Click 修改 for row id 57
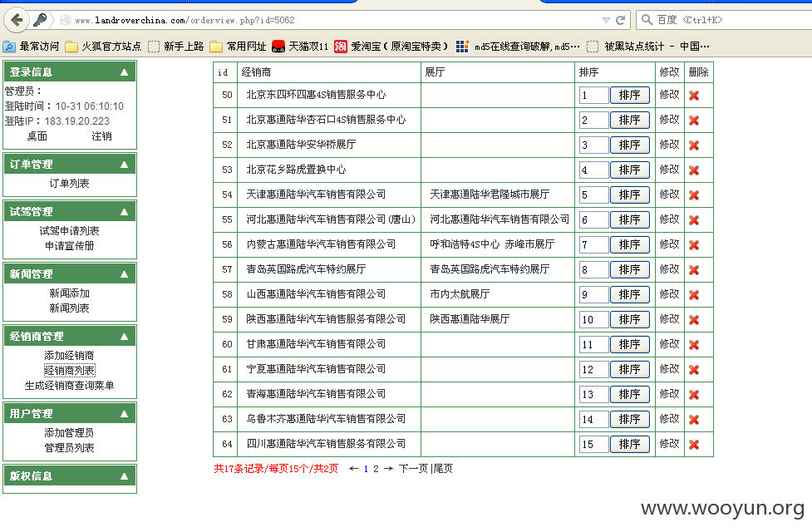 pyautogui.click(x=670, y=269)
